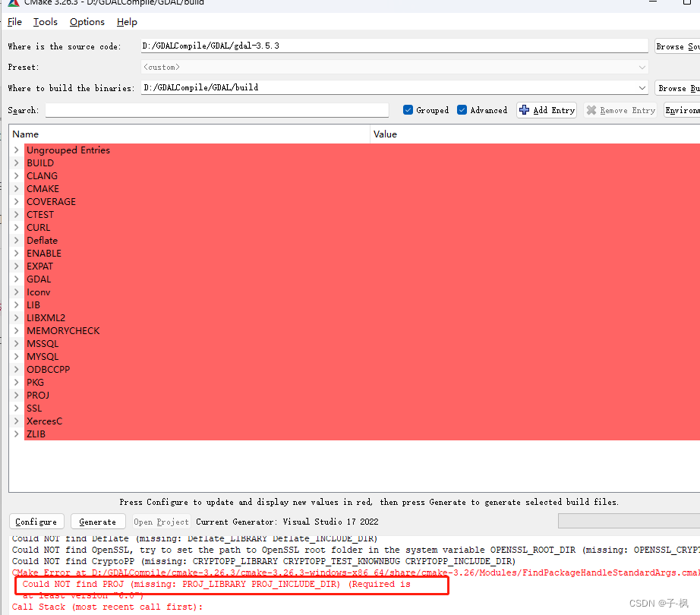Image resolution: width=700 pixels, height=615 pixels.
Task: Click the Remove Entry X icon
Action: point(591,110)
